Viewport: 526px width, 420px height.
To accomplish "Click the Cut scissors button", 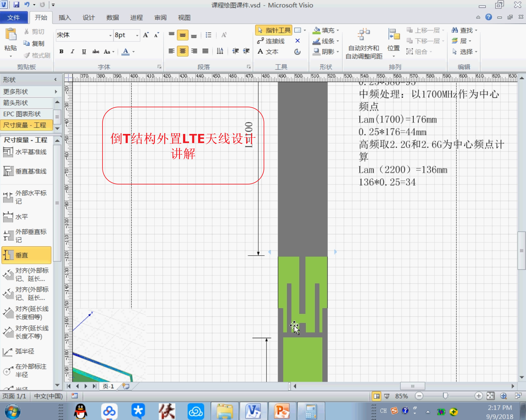I will click(34, 32).
